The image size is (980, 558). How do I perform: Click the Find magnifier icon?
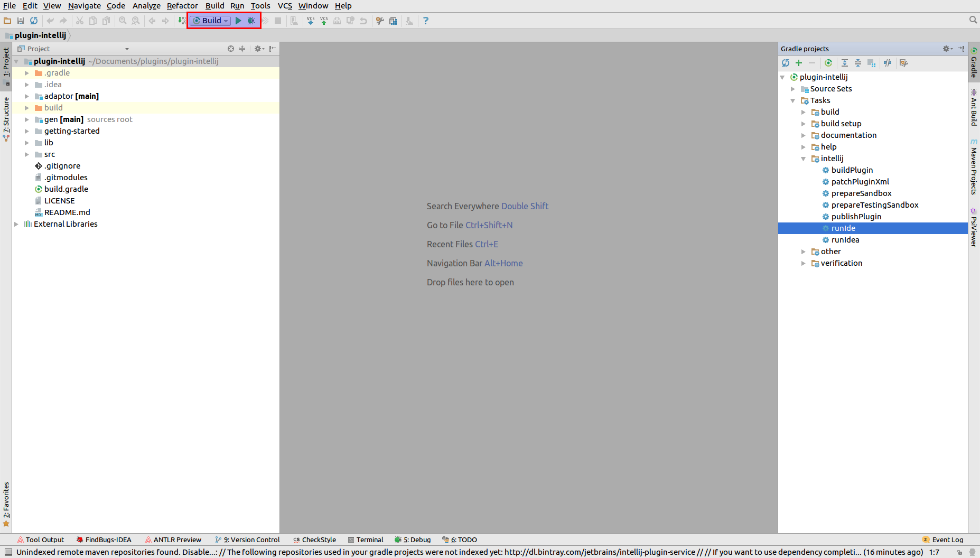[123, 21]
